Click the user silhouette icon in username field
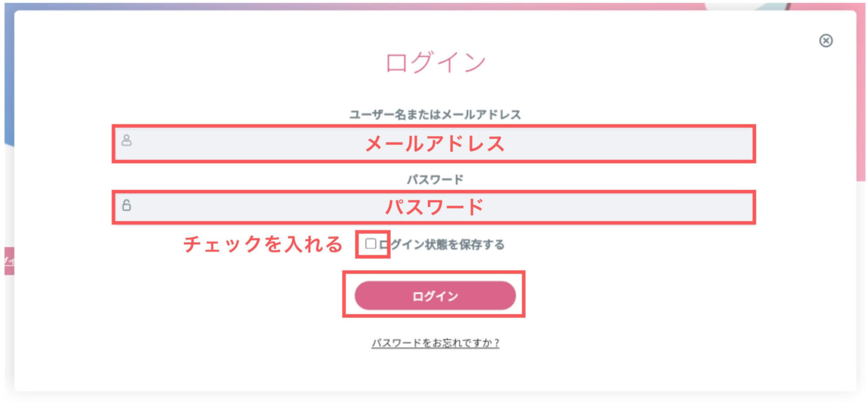 126,140
